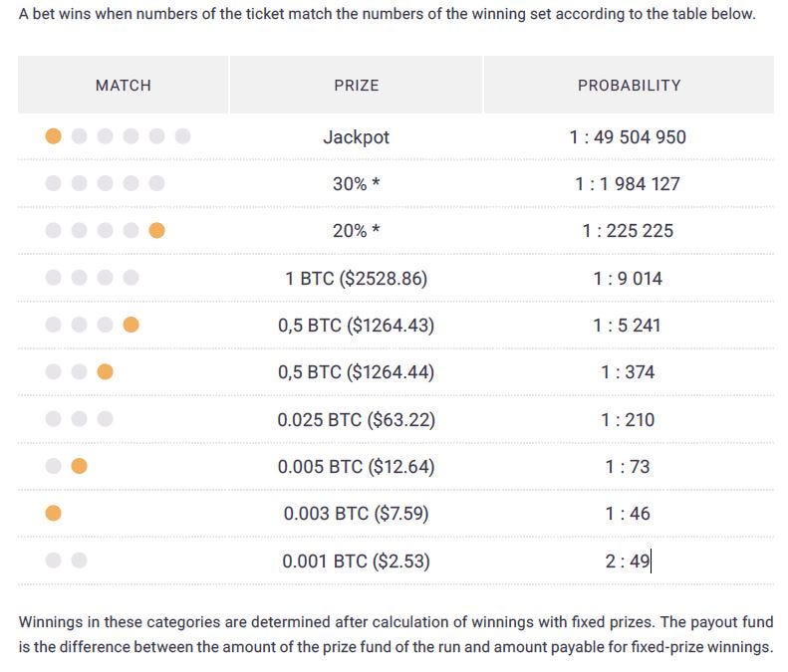The image size is (788, 672).
Task: Click the last gray ball in the Jackpot row
Action: pyautogui.click(x=182, y=136)
